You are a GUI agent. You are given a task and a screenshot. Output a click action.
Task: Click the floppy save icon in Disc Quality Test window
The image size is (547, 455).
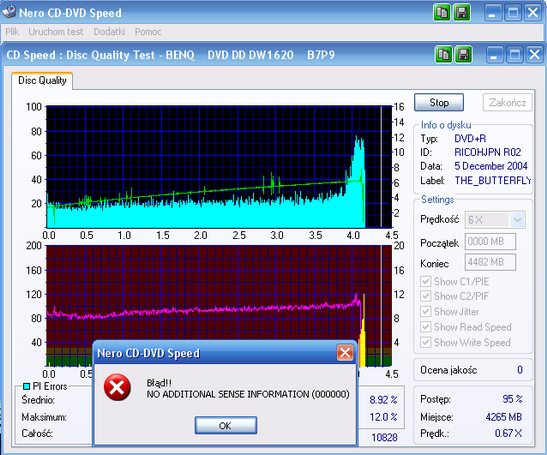coord(464,54)
